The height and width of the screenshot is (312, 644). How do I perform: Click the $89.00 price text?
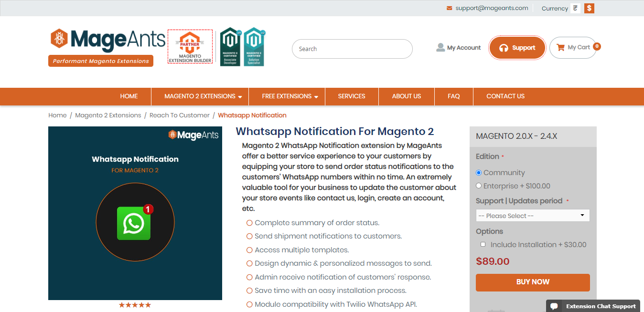click(x=493, y=261)
